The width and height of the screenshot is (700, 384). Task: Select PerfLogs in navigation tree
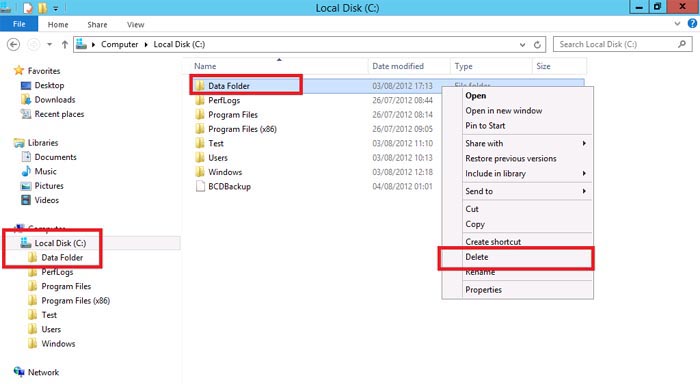pyautogui.click(x=57, y=272)
